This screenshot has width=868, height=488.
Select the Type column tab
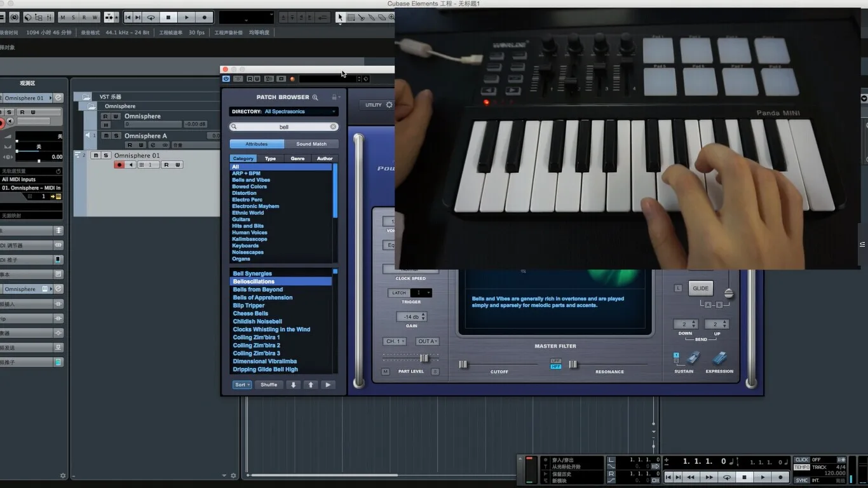click(x=270, y=158)
